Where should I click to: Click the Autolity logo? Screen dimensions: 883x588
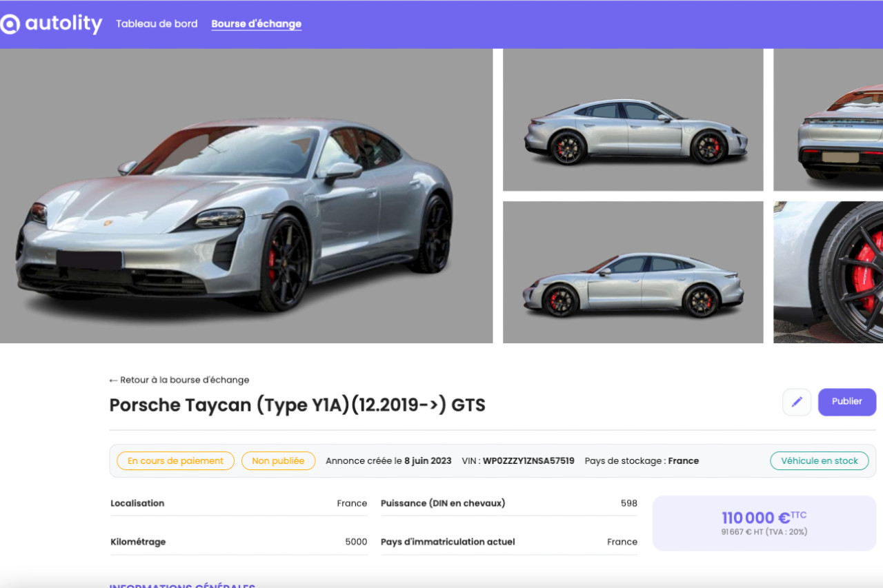[51, 24]
